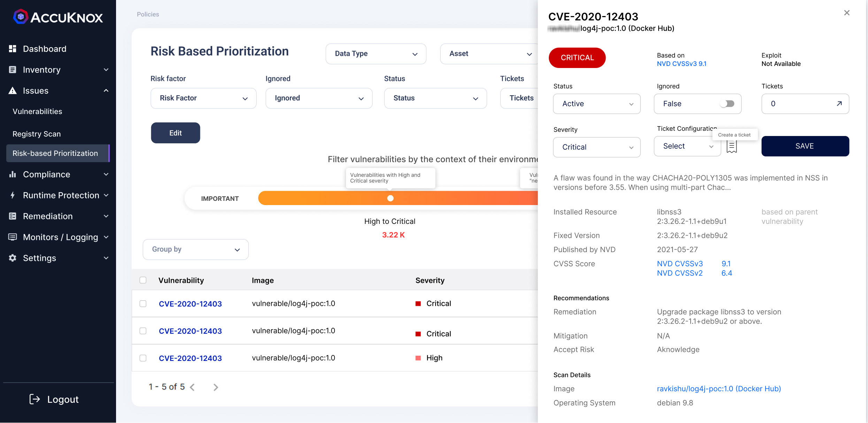Open the Ticket Configuration Select dropdown

pyautogui.click(x=687, y=146)
